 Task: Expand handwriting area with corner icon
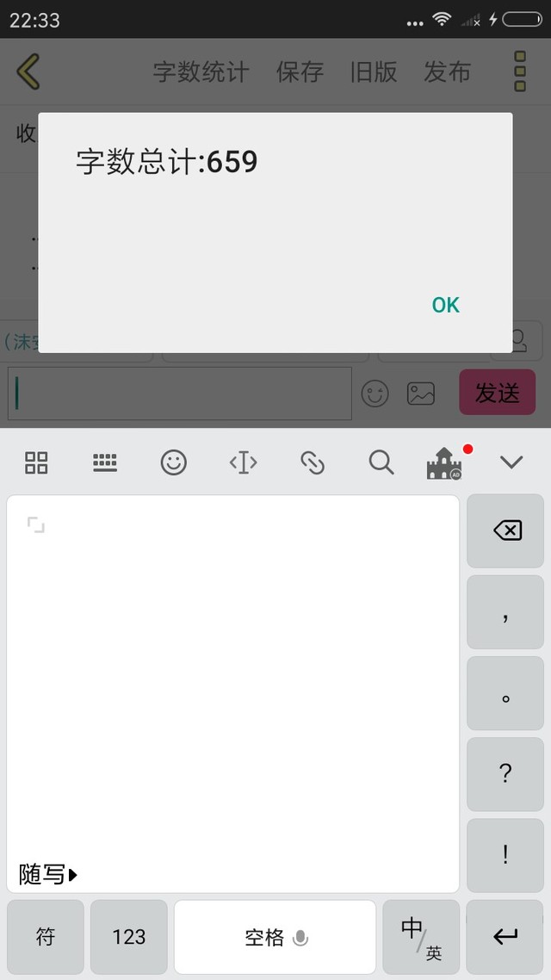click(x=36, y=525)
